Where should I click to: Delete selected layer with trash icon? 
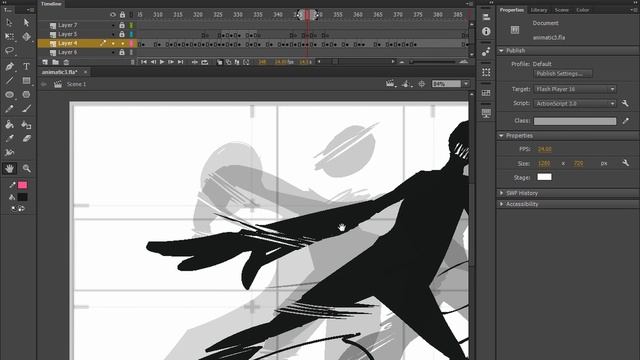tap(66, 62)
